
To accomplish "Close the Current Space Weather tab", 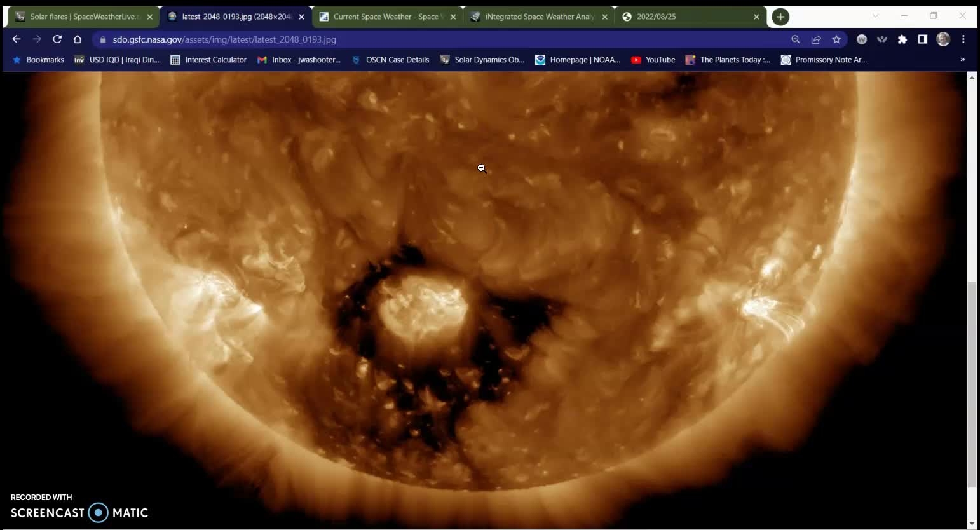I will click(x=453, y=17).
